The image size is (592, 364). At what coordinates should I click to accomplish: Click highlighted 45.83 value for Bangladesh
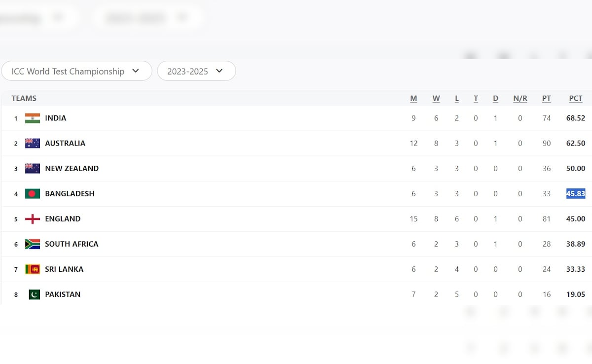[575, 194]
